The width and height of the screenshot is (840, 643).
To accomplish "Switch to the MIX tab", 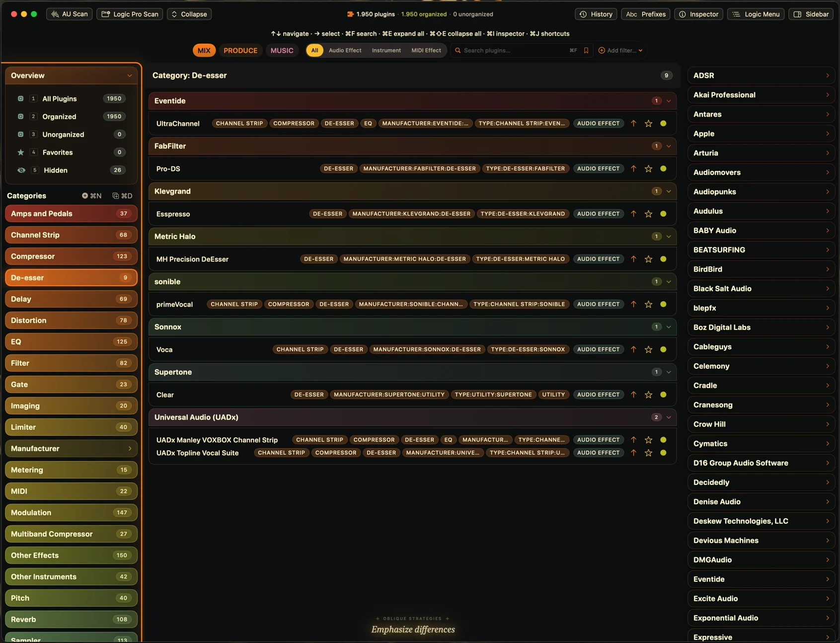I will tap(204, 51).
